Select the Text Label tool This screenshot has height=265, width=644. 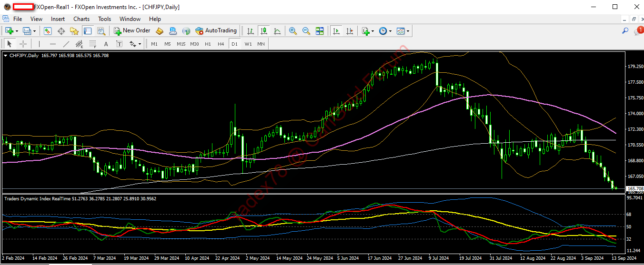(x=119, y=44)
